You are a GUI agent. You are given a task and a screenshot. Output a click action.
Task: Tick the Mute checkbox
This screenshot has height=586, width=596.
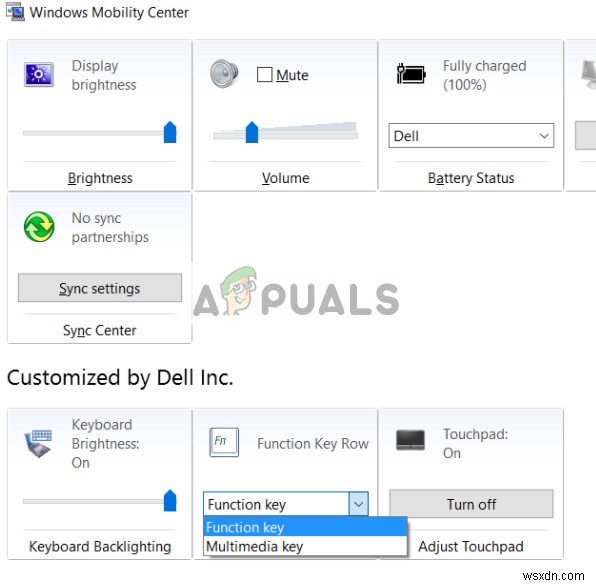[x=265, y=74]
